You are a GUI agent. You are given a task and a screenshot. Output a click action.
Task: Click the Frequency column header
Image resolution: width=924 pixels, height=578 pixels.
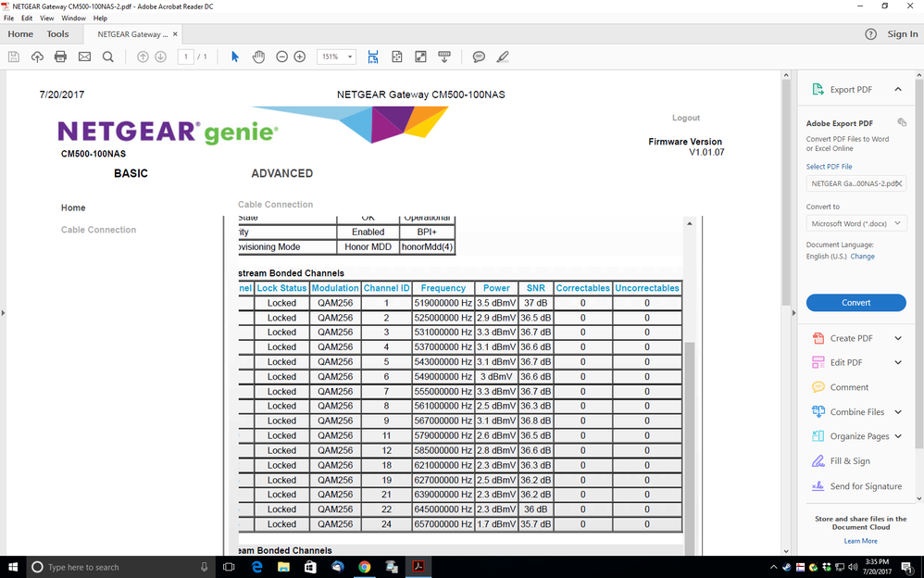point(443,288)
